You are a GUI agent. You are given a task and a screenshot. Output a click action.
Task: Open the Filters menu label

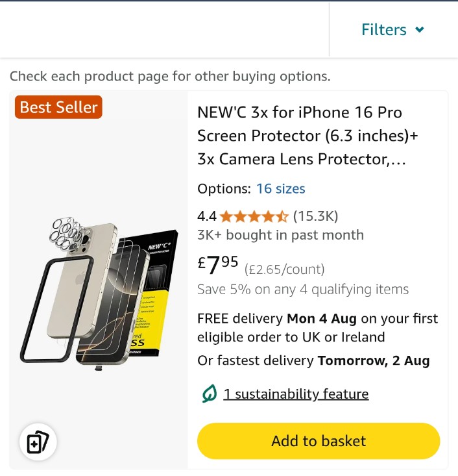383,30
